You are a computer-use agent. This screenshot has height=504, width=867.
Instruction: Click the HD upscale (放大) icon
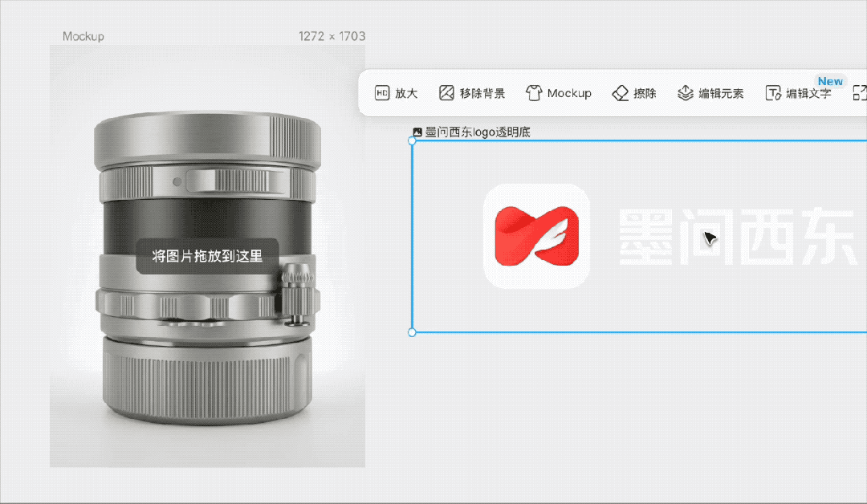382,93
